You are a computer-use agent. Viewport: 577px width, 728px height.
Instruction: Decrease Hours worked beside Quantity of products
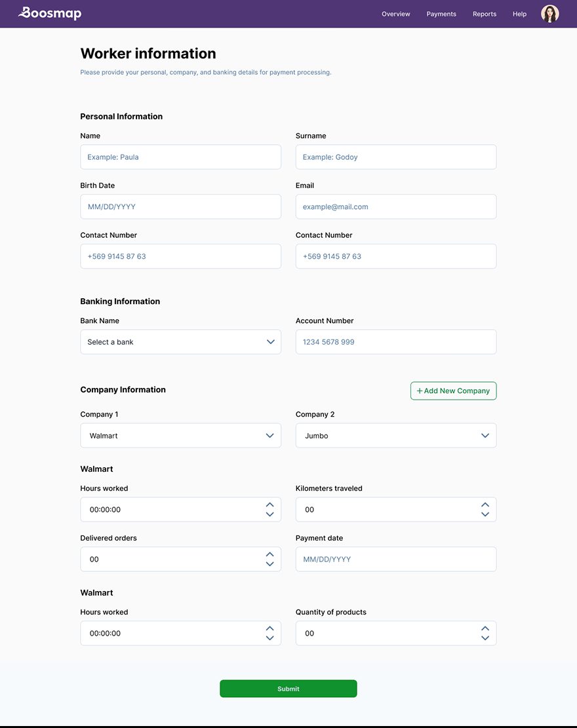pos(269,638)
